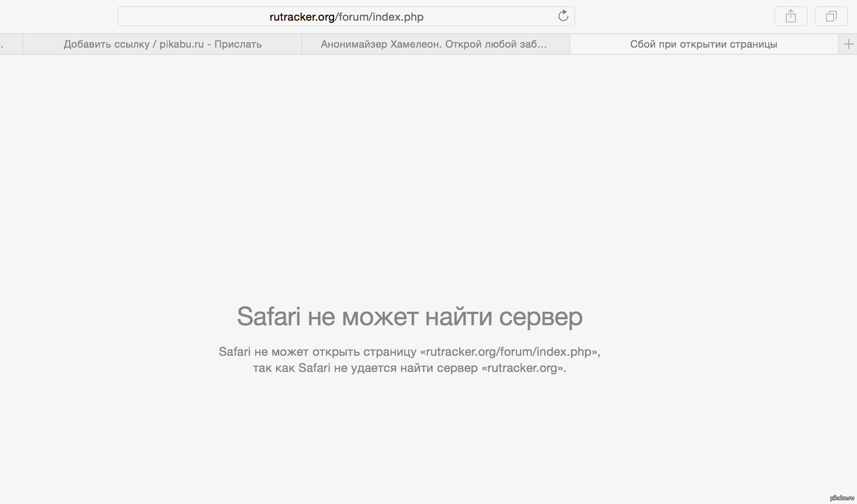Click the line так как Safari не удается найти сервер
This screenshot has height=504, width=857.
[x=410, y=368]
